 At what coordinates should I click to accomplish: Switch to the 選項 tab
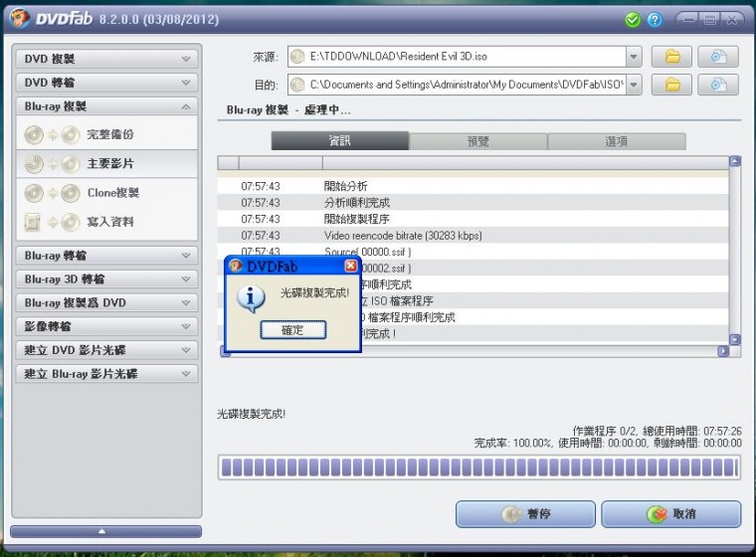click(x=616, y=141)
